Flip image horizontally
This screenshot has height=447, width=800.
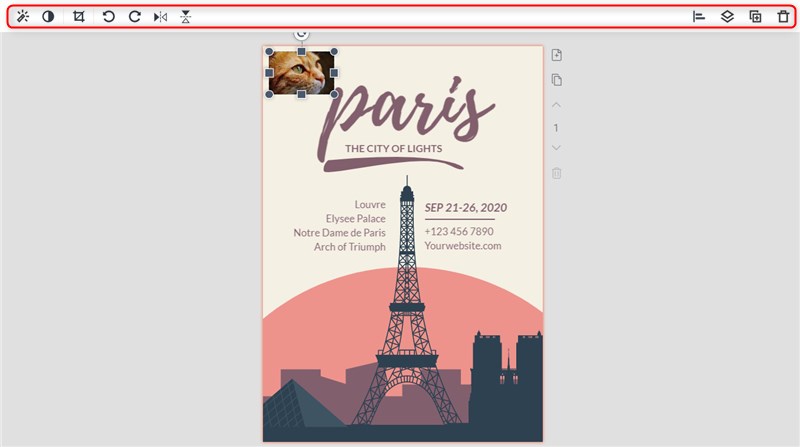point(160,17)
